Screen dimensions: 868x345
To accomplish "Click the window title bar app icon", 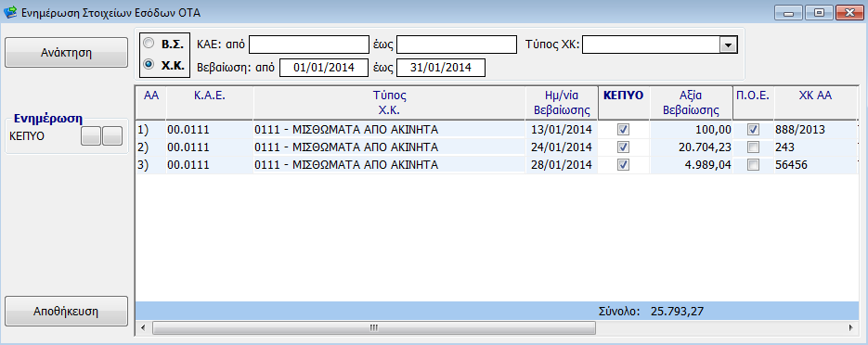I will 10,12.
